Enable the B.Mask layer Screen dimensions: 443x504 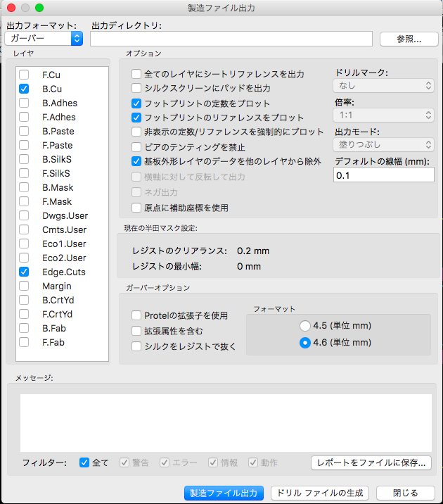[x=24, y=187]
